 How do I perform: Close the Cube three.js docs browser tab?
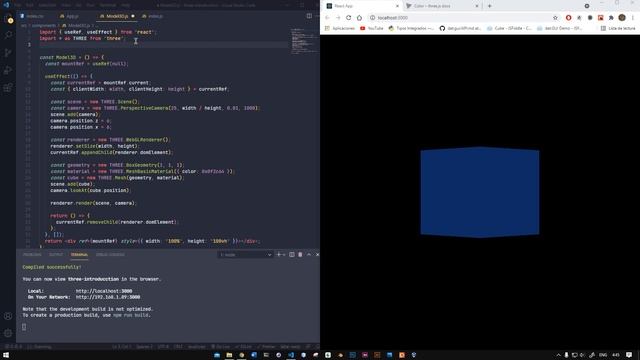point(477,6)
